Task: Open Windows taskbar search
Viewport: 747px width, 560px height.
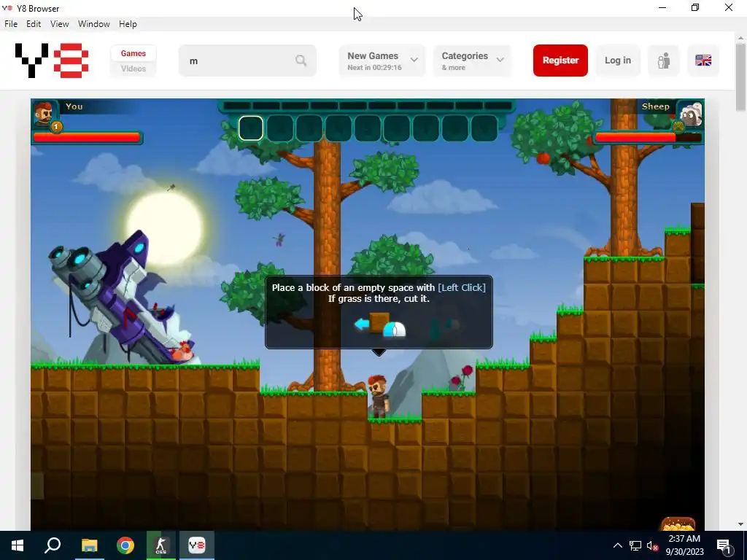Action: 53,545
